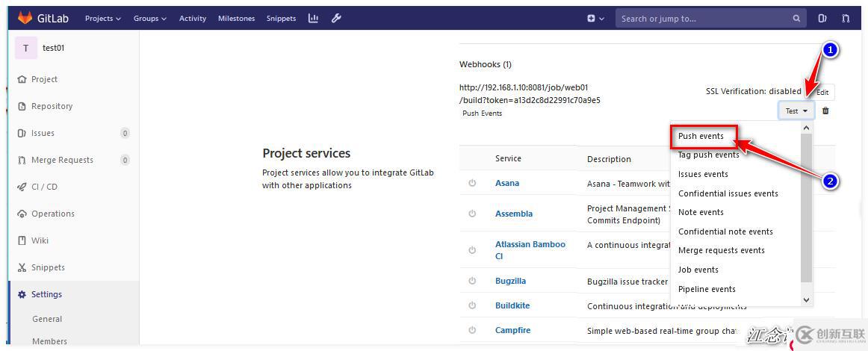Click the webhook Edit button
868x351 pixels.
point(822,93)
